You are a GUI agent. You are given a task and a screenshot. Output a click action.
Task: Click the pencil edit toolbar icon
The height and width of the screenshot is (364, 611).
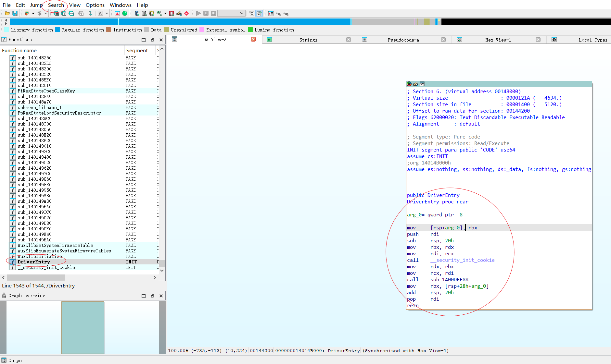179,13
